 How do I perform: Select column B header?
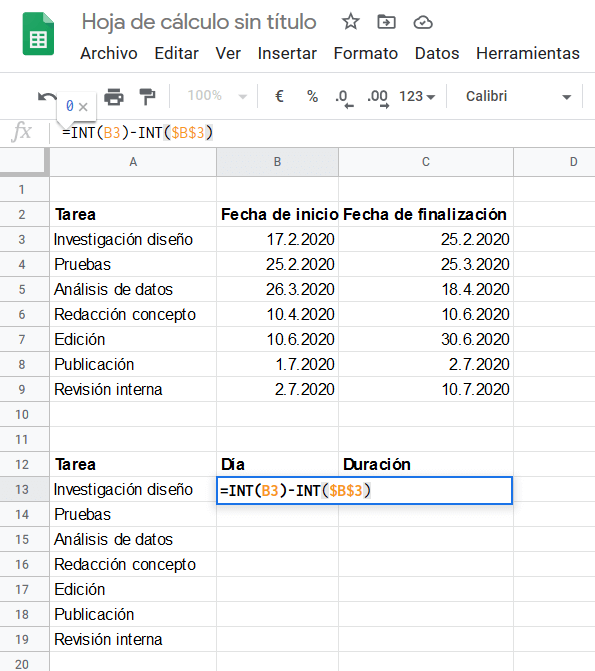[x=277, y=162]
